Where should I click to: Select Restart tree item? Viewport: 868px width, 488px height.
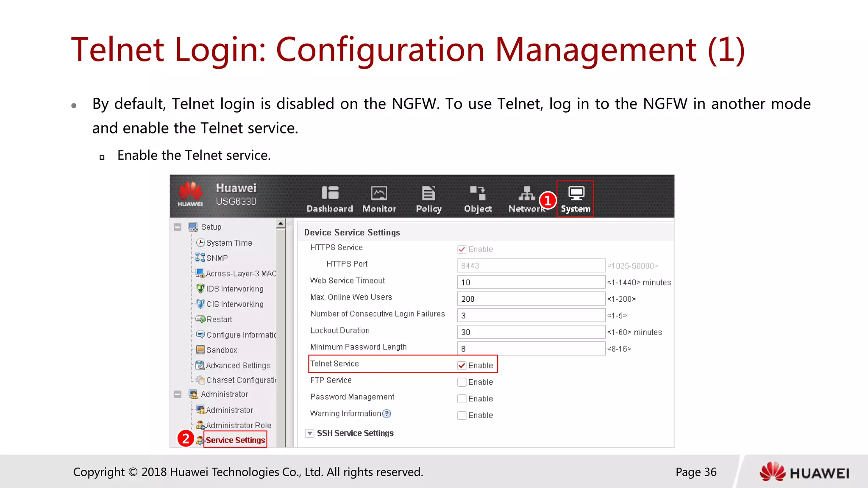pos(219,319)
